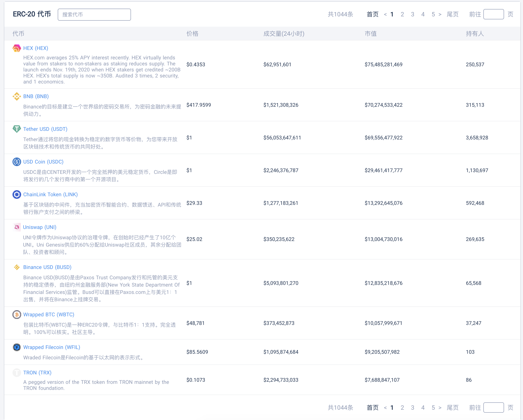This screenshot has width=523, height=420.
Task: Click HEX market cap $75,485,281,469
Action: coord(383,65)
